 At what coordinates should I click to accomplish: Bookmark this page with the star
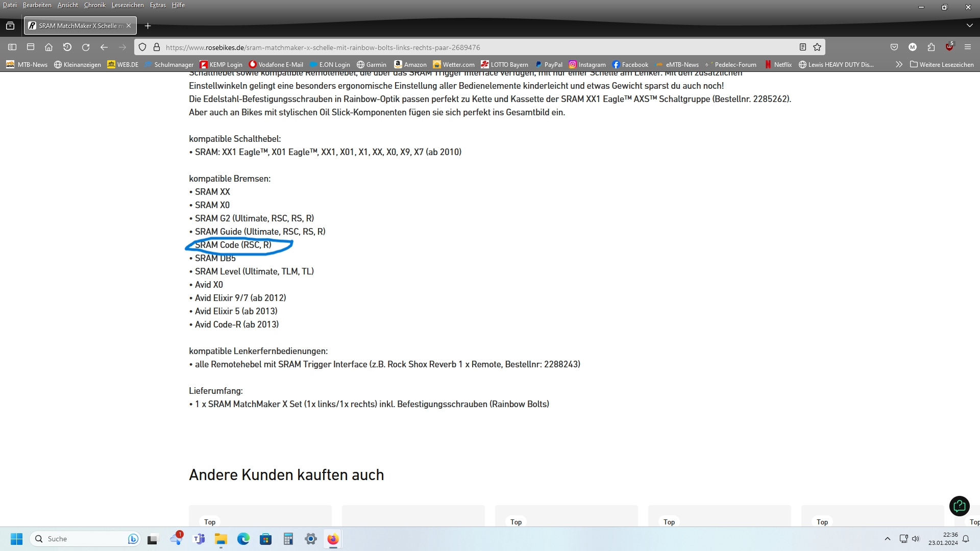(817, 47)
